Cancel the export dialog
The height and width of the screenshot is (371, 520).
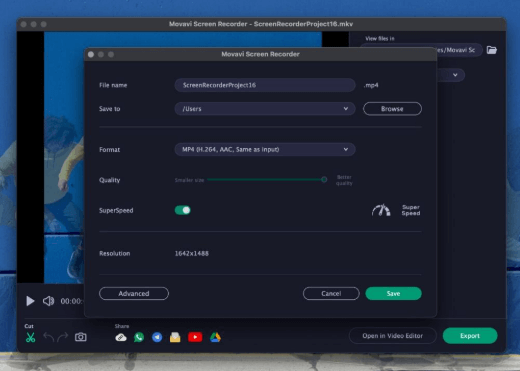coord(331,294)
